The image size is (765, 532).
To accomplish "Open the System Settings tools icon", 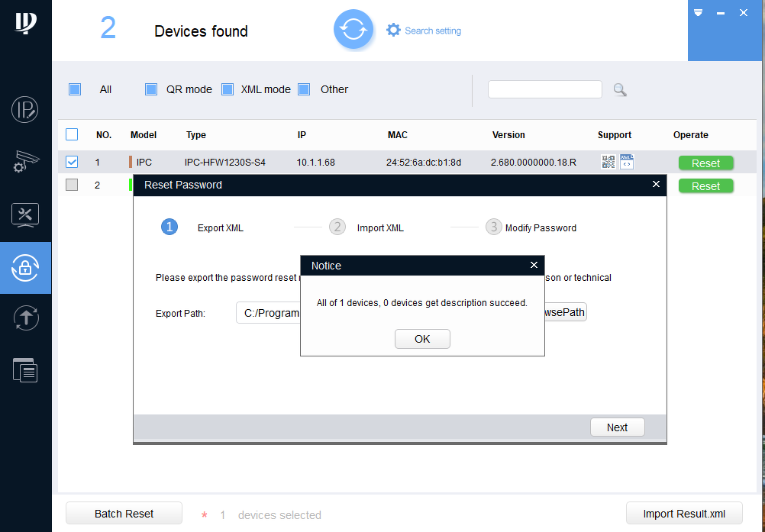I will tap(25, 215).
